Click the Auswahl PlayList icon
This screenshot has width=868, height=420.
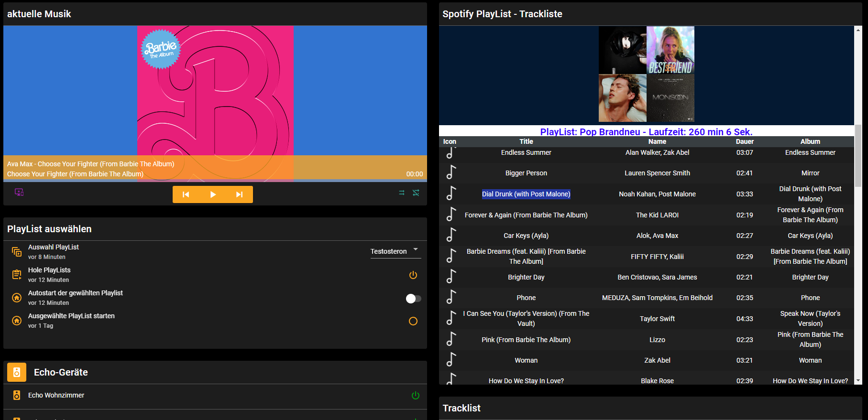pos(17,252)
